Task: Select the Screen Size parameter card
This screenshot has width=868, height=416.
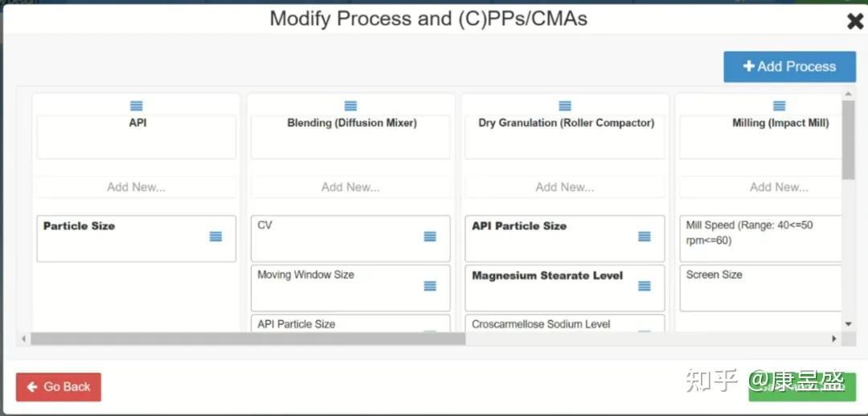Action: click(x=759, y=289)
